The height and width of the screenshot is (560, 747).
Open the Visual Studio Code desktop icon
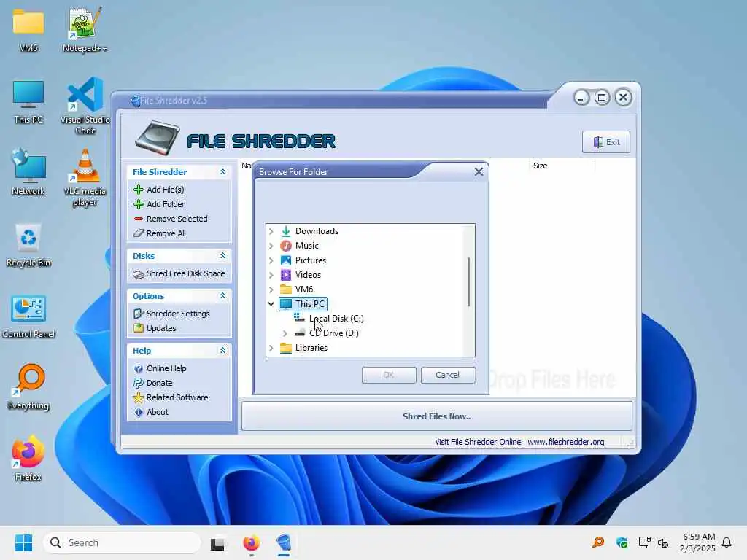click(x=85, y=106)
